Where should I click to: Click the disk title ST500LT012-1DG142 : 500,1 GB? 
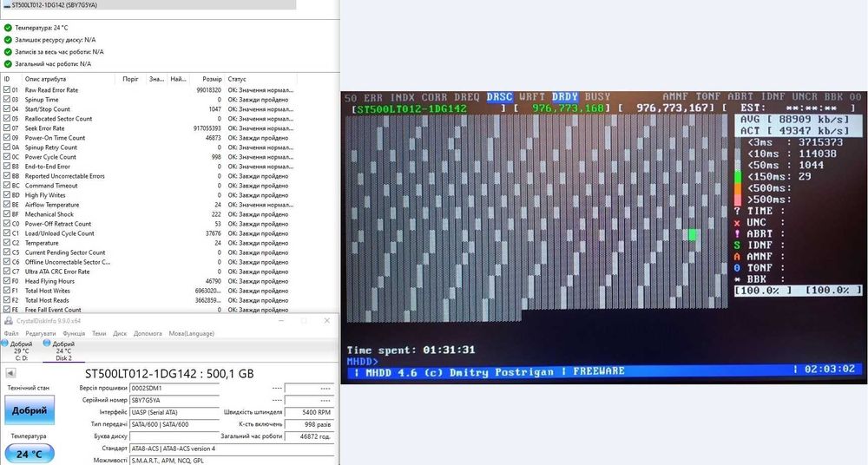coord(169,374)
